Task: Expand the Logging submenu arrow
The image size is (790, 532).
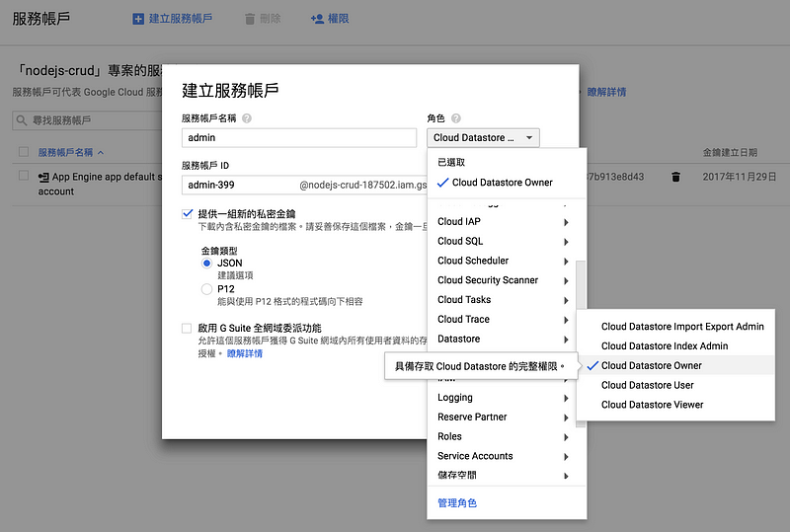Action: pyautogui.click(x=566, y=399)
